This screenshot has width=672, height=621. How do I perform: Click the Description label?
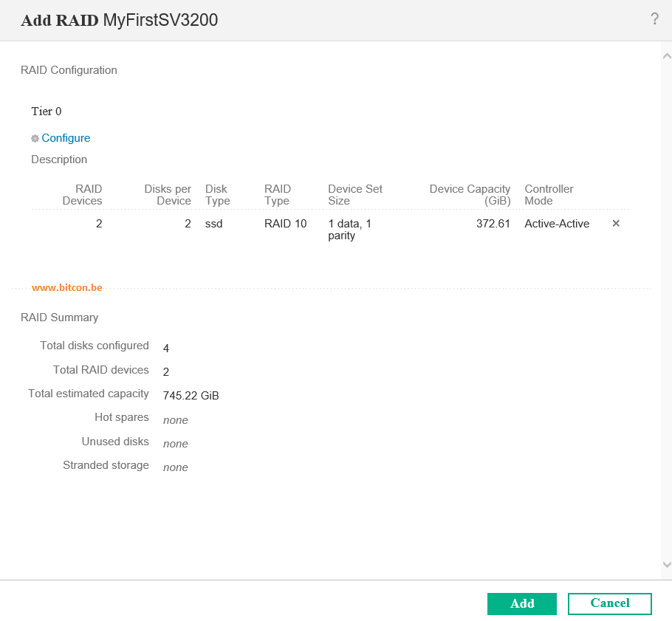pos(59,159)
